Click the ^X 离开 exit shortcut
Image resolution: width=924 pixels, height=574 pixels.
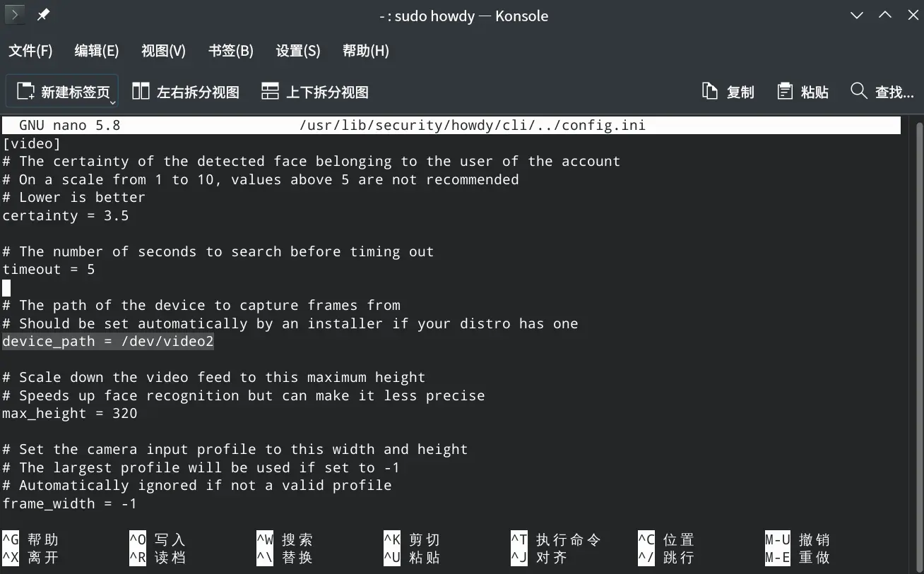coord(30,558)
